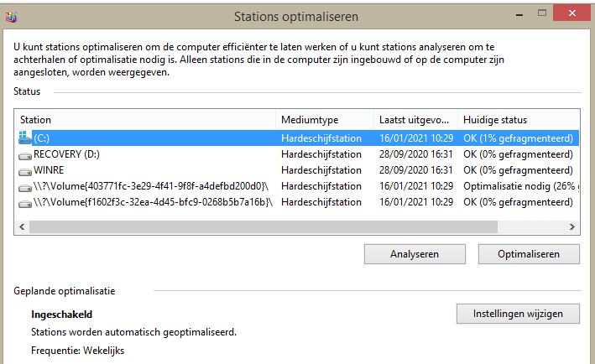Sort by Laatst uitgevoerd column header
This screenshot has width=595, height=364.
click(x=415, y=120)
